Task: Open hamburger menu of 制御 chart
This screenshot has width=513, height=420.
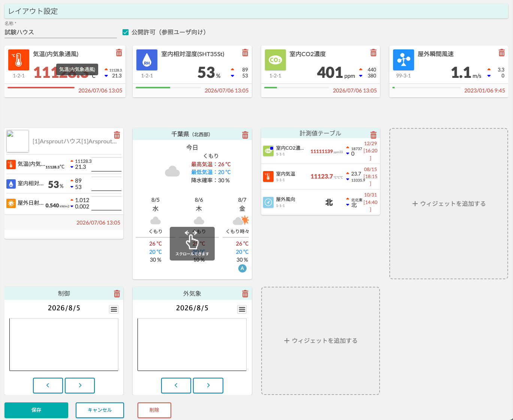Action: [x=114, y=309]
